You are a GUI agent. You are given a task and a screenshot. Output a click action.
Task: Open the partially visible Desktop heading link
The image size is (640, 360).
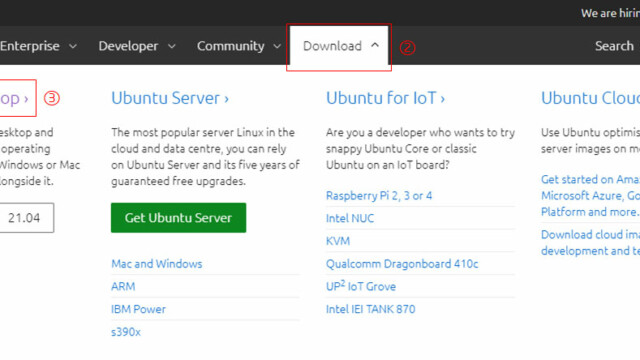click(x=14, y=98)
